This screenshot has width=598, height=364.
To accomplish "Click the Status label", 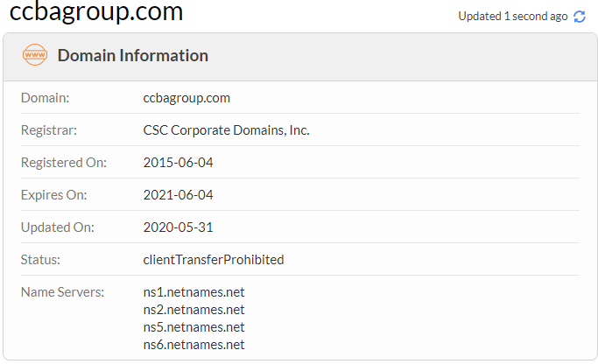I will point(40,260).
